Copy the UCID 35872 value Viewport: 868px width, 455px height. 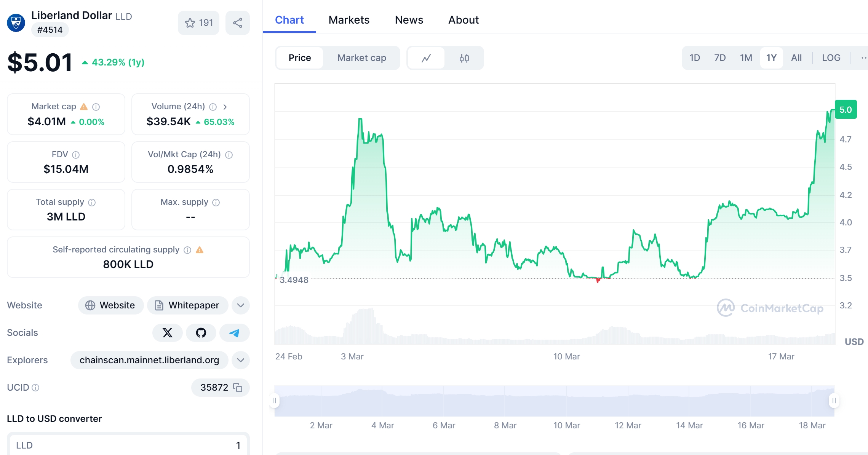(238, 388)
